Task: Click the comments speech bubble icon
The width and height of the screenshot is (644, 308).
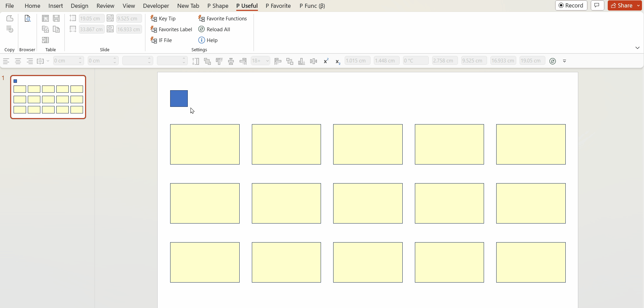Action: (x=597, y=5)
